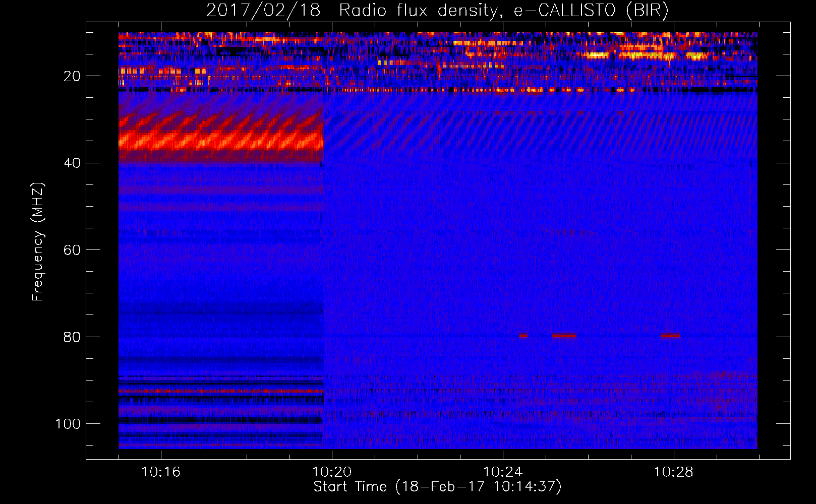Click the 80 MHz frequency tick label
This screenshot has width=816, height=504.
pyautogui.click(x=72, y=337)
